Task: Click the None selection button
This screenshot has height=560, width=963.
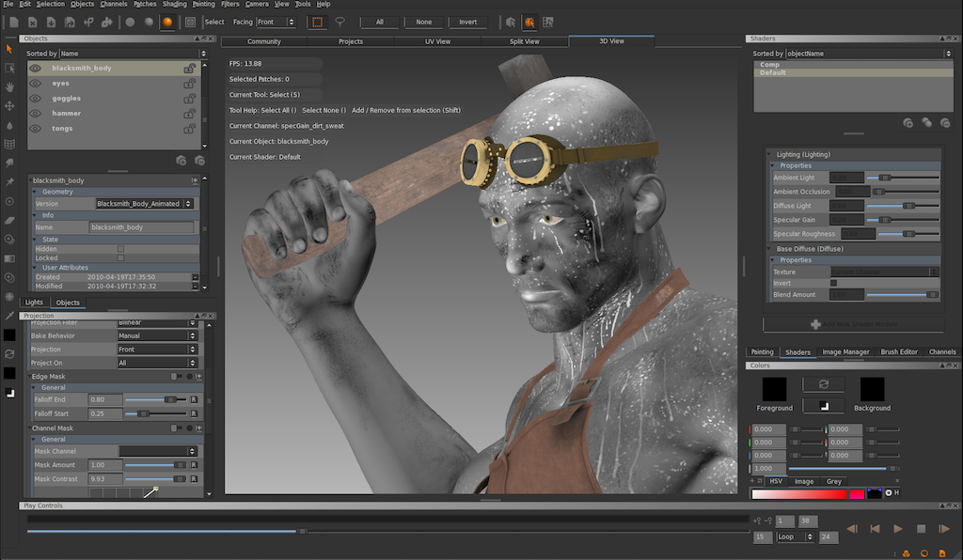Action: pyautogui.click(x=423, y=22)
